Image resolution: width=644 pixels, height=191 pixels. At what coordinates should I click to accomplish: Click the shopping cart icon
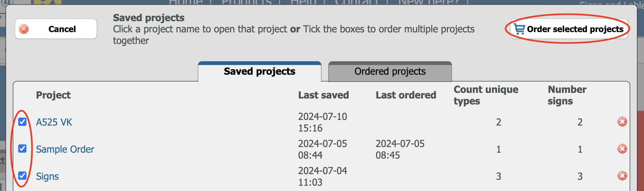coord(519,29)
